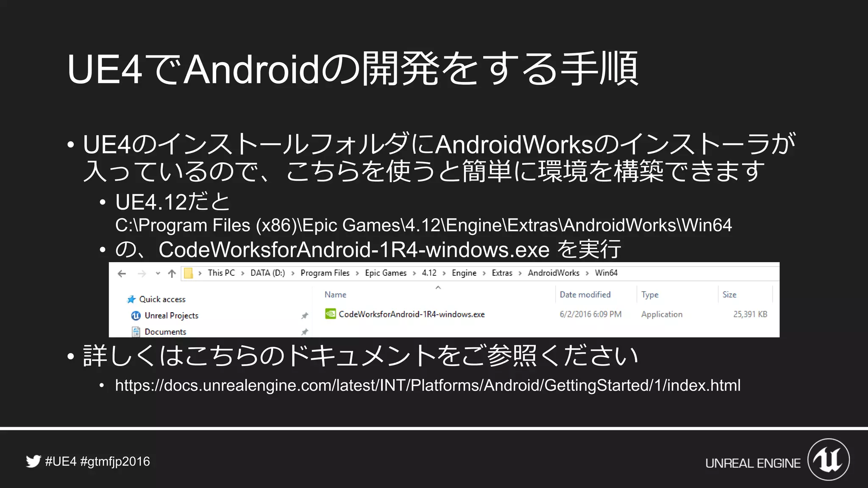This screenshot has width=868, height=488.
Task: Click the Up directory arrow
Action: click(172, 274)
